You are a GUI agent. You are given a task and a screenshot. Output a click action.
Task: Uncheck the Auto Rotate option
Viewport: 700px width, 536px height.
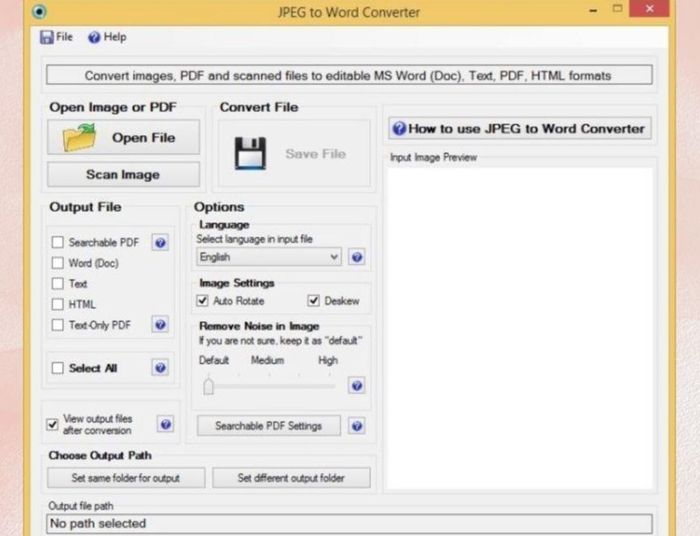tap(202, 301)
